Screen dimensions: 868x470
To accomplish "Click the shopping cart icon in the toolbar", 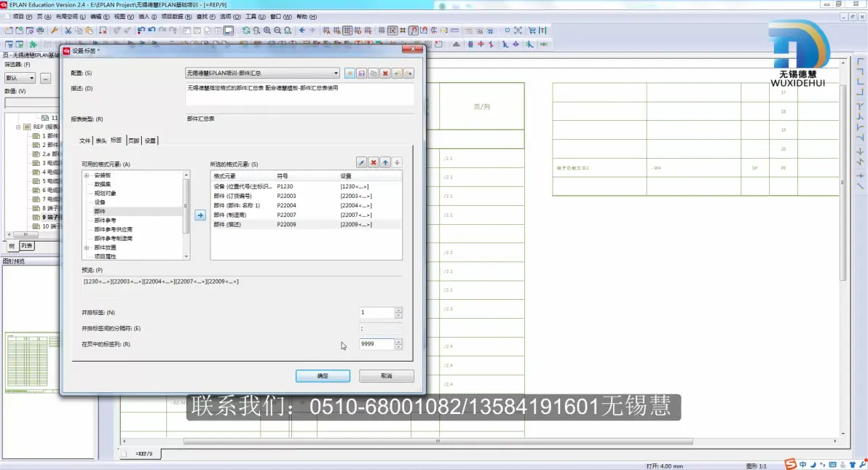I will point(532,31).
